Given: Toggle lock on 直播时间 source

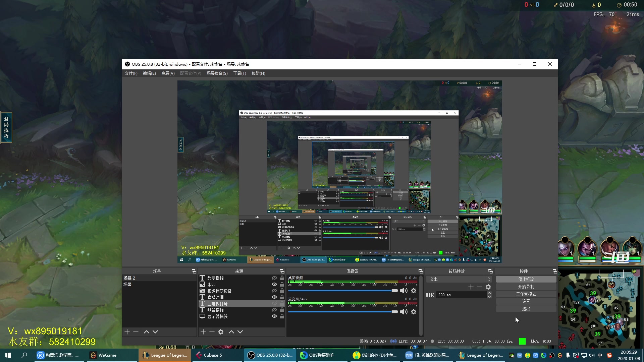Looking at the screenshot, I should pyautogui.click(x=282, y=297).
